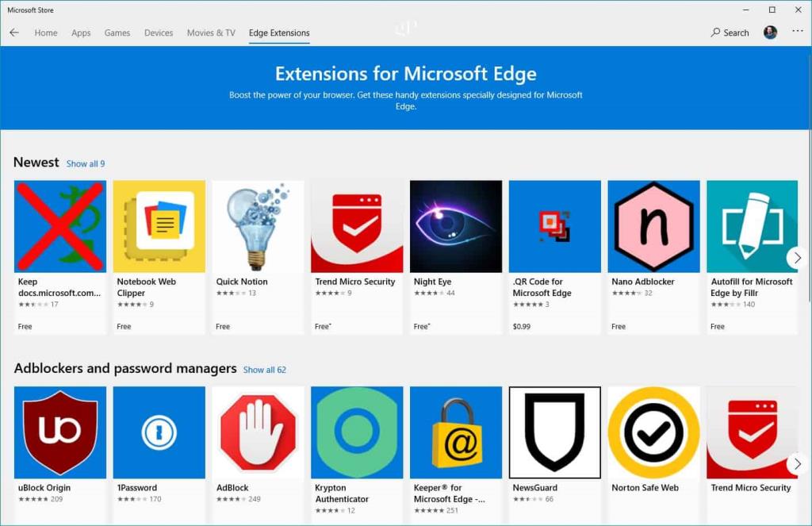Open the AdBlock red hand icon

coord(258,432)
